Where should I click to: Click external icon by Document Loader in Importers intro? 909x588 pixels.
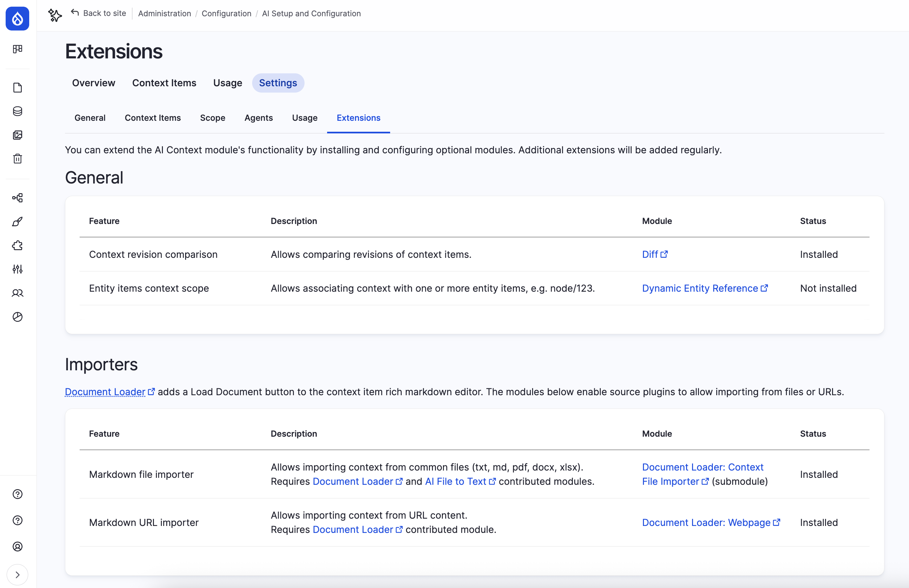[x=152, y=391]
